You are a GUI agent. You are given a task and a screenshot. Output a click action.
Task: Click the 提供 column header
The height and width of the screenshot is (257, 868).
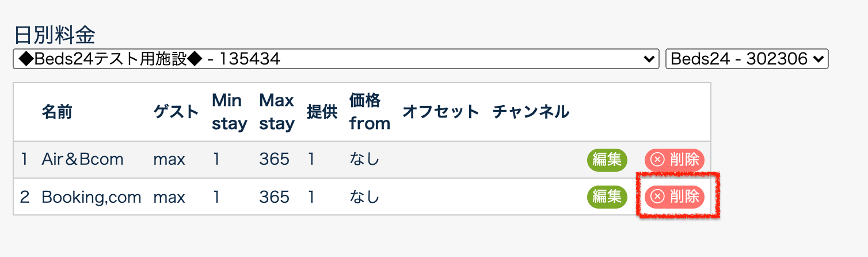point(322,112)
